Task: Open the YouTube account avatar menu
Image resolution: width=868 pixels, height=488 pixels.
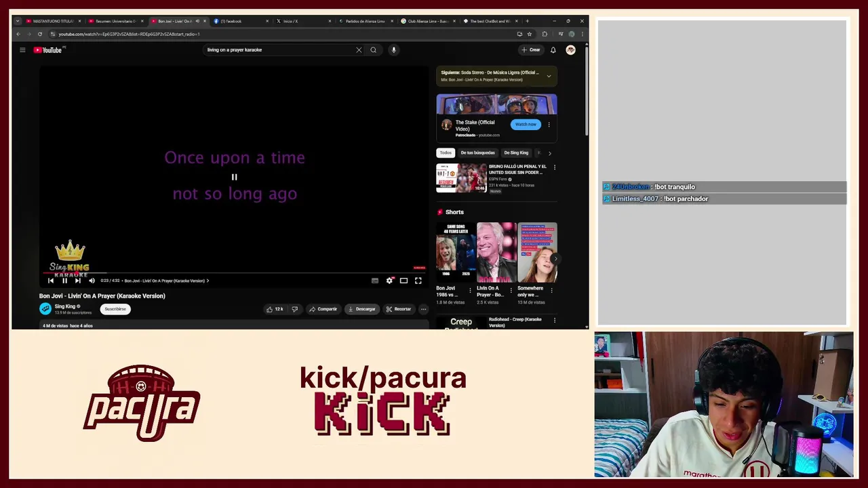Action: tap(570, 49)
